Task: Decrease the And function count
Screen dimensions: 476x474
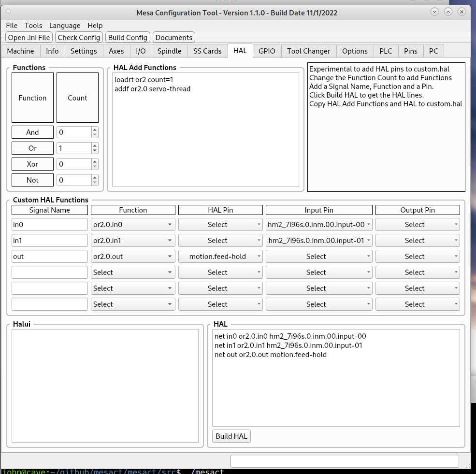Action: [x=95, y=135]
